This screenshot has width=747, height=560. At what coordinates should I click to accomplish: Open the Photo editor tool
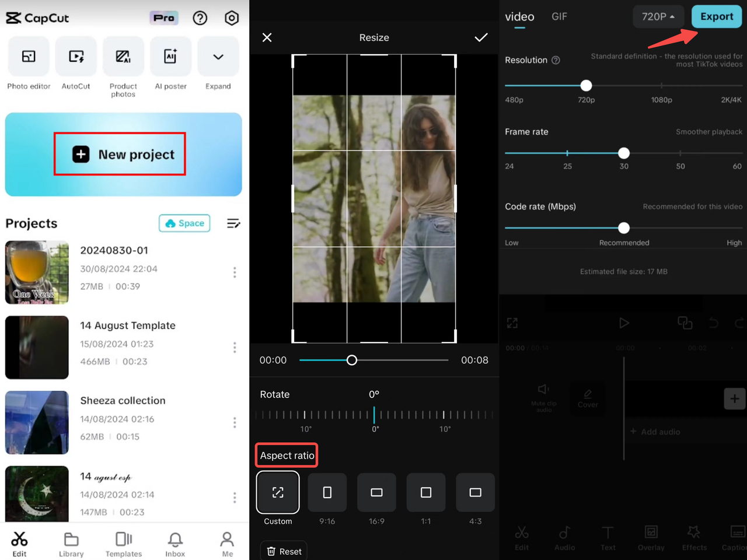29,57
